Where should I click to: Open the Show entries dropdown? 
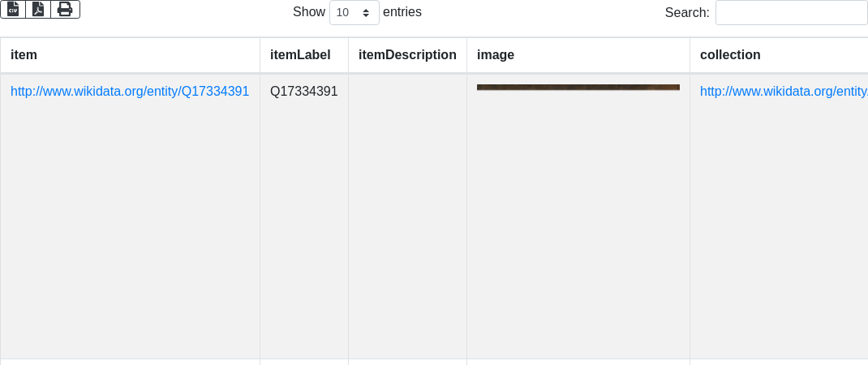click(x=355, y=12)
